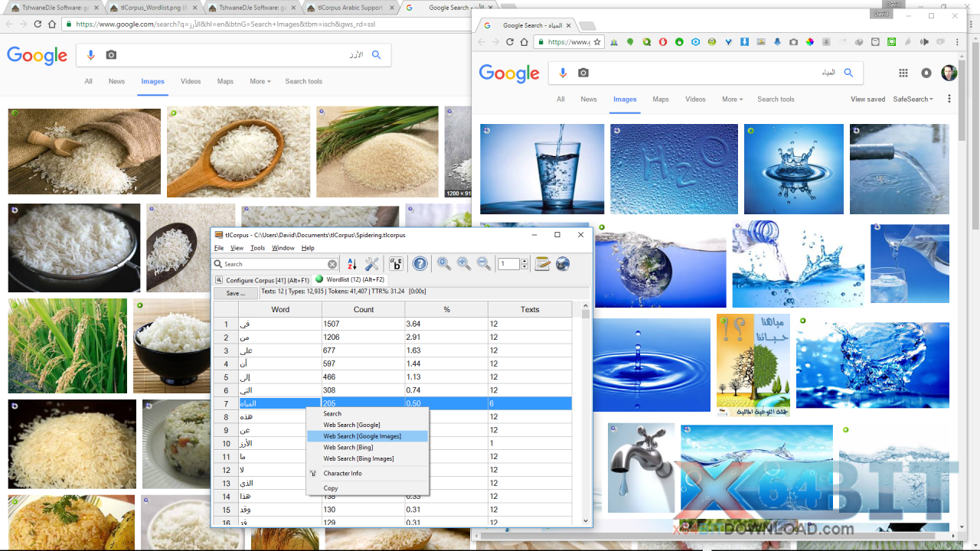This screenshot has height=551, width=980.
Task: Open the water faucet tap image thumbnail
Action: pos(641,468)
